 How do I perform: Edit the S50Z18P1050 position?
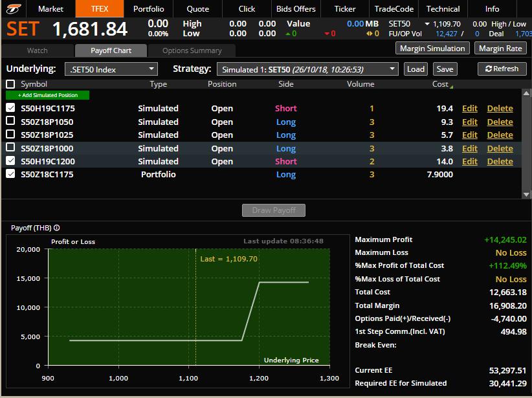click(x=470, y=122)
